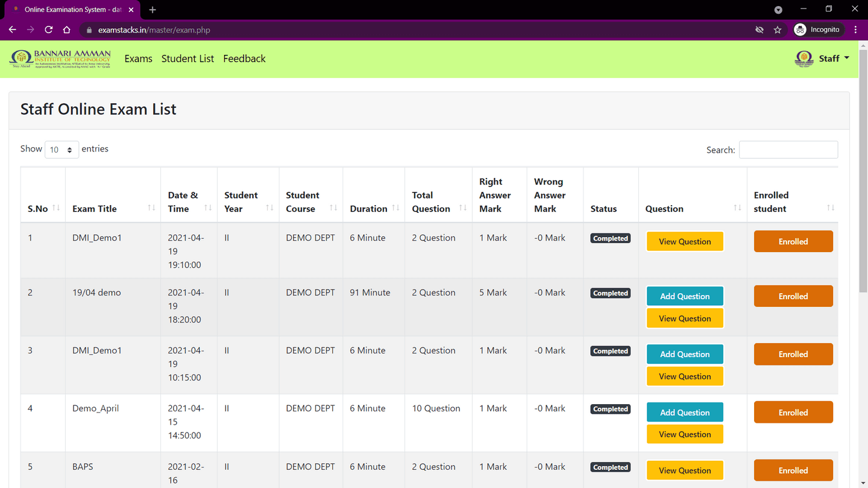This screenshot has width=868, height=488.
Task: Reload the page with the refresh icon
Action: click(49, 30)
